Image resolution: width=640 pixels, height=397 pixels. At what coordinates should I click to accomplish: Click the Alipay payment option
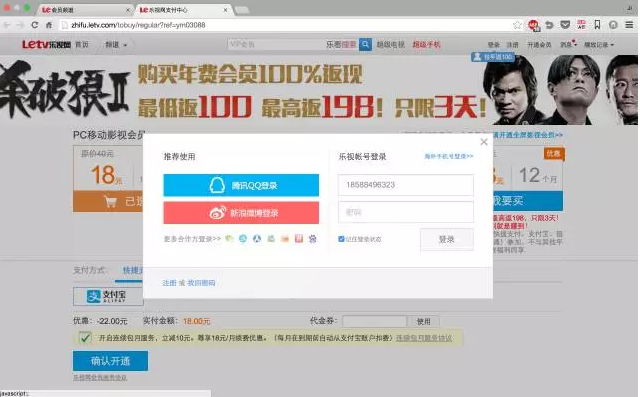(108, 296)
